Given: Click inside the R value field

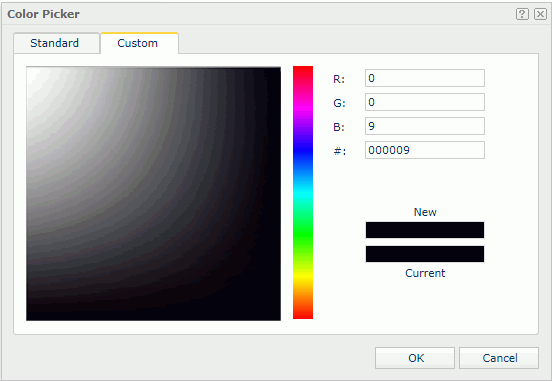Looking at the screenshot, I should (x=425, y=78).
